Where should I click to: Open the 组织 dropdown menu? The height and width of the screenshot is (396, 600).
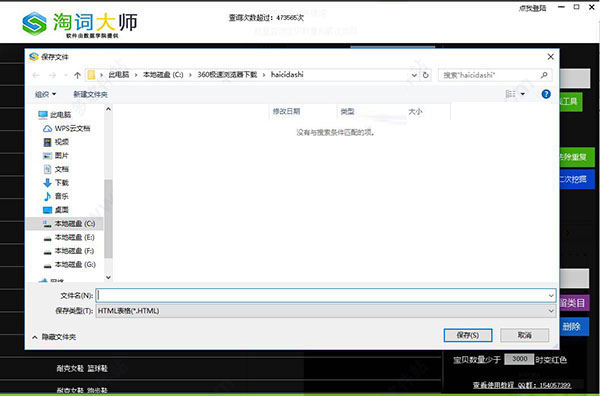pos(46,94)
